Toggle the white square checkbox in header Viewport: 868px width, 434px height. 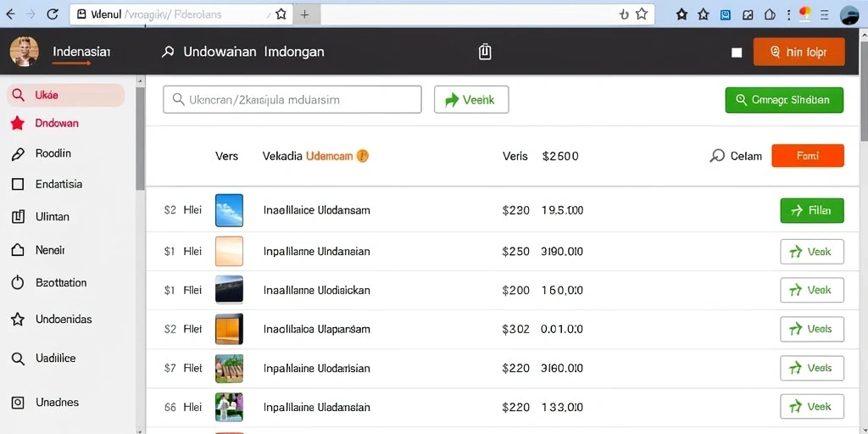pos(737,53)
